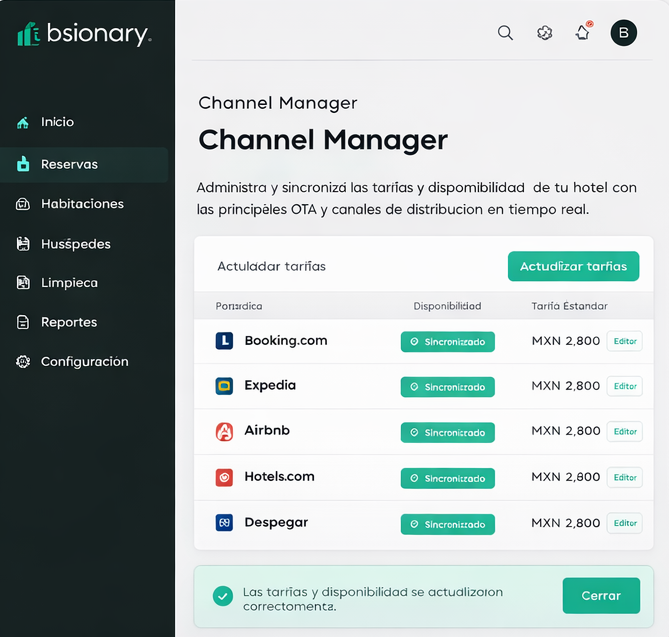Click the card title left of update button
This screenshot has width=669, height=637.
point(271,267)
